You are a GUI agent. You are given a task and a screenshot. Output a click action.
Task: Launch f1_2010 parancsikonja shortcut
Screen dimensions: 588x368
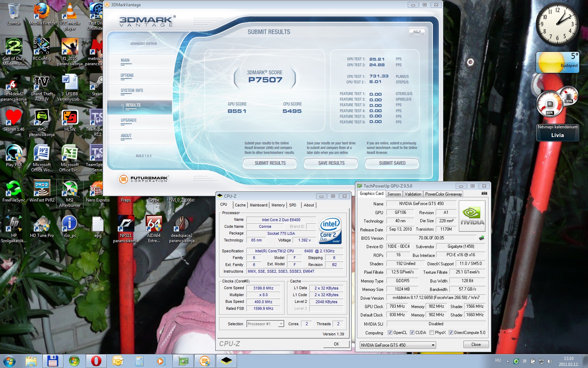click(70, 52)
